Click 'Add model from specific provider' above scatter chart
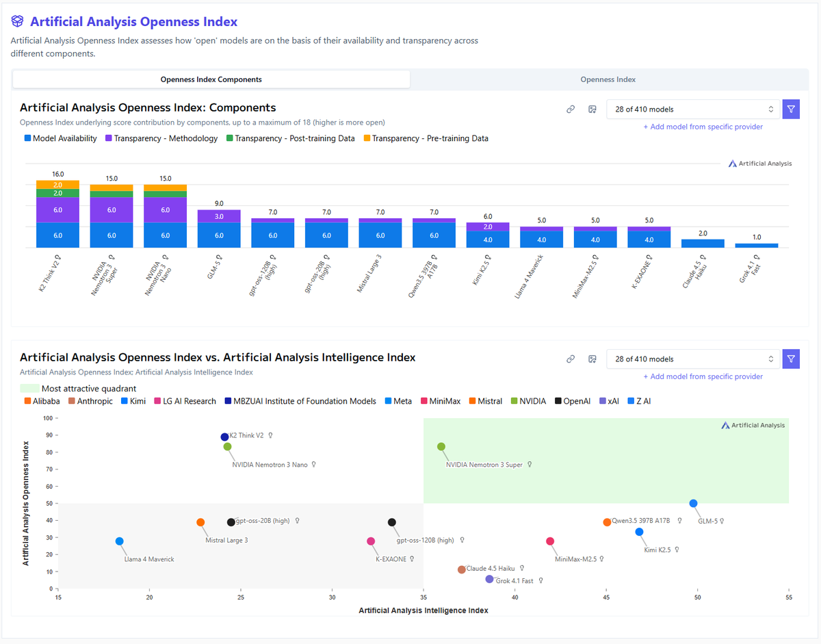821x644 pixels. (x=703, y=376)
